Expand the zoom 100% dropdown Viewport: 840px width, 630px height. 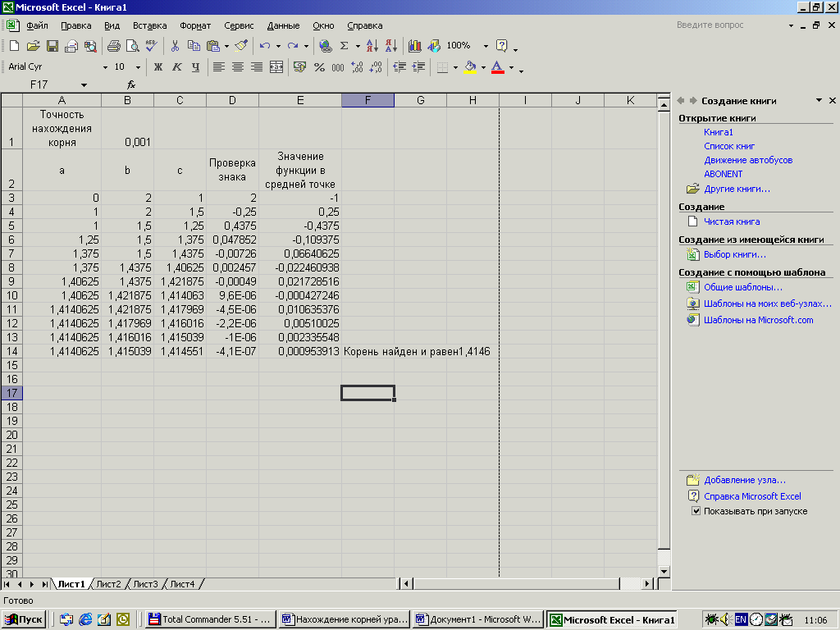pyautogui.click(x=486, y=46)
